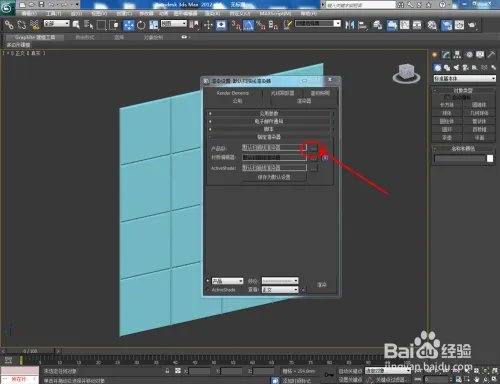Open the selection filter dropdown in toolbar
Image resolution: width=500 pixels, height=384 pixels.
pyautogui.click(x=57, y=24)
